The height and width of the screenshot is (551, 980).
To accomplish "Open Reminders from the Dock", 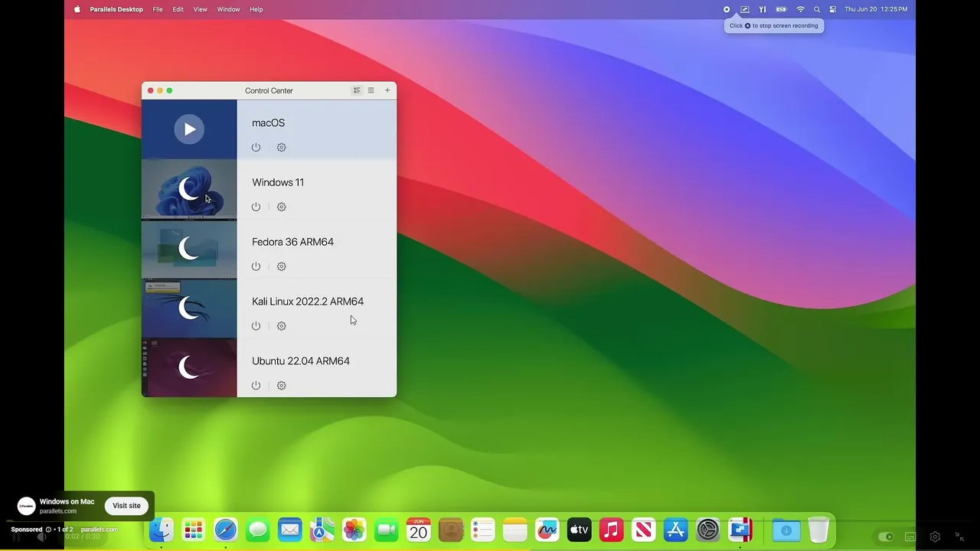I will [x=483, y=530].
